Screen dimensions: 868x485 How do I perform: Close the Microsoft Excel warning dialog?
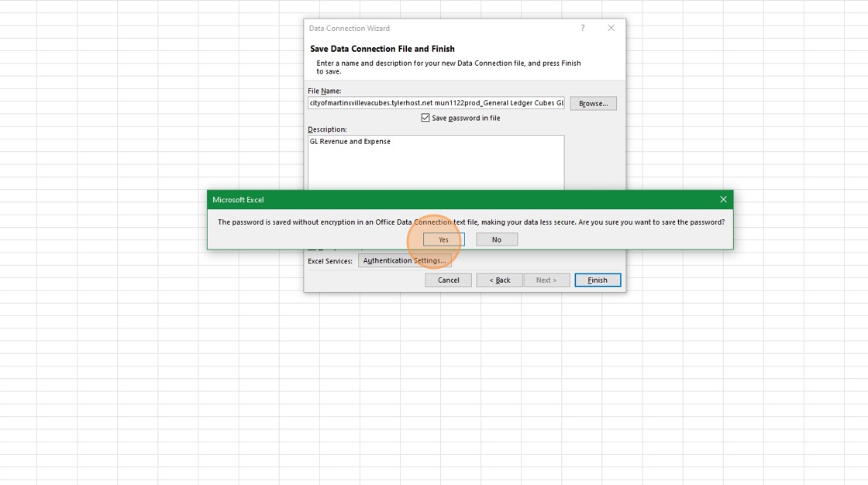(723, 199)
